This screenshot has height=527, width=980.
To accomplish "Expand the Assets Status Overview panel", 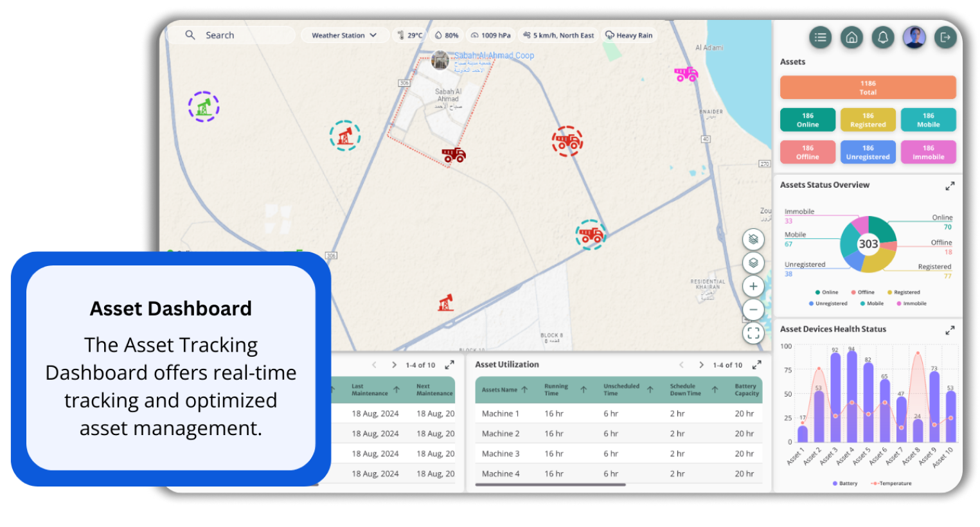I will tap(949, 186).
